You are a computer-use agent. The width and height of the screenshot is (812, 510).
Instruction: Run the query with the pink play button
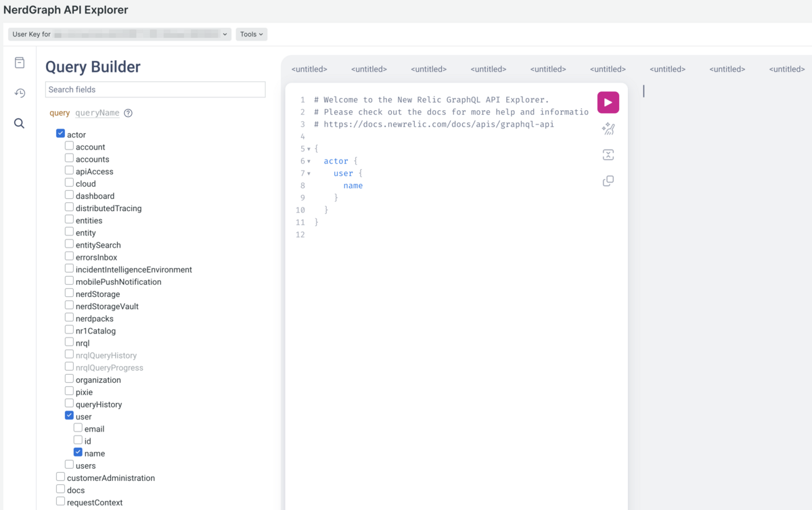point(608,102)
